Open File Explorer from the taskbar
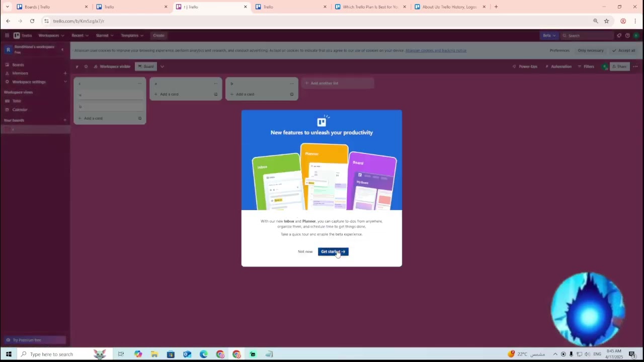The width and height of the screenshot is (644, 362). point(154,354)
